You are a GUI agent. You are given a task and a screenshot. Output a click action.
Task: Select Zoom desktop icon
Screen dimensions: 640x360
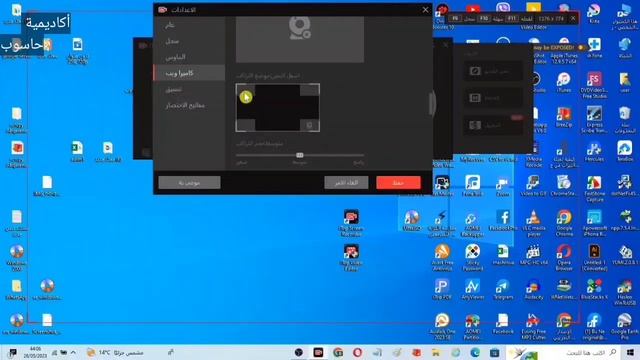(503, 186)
